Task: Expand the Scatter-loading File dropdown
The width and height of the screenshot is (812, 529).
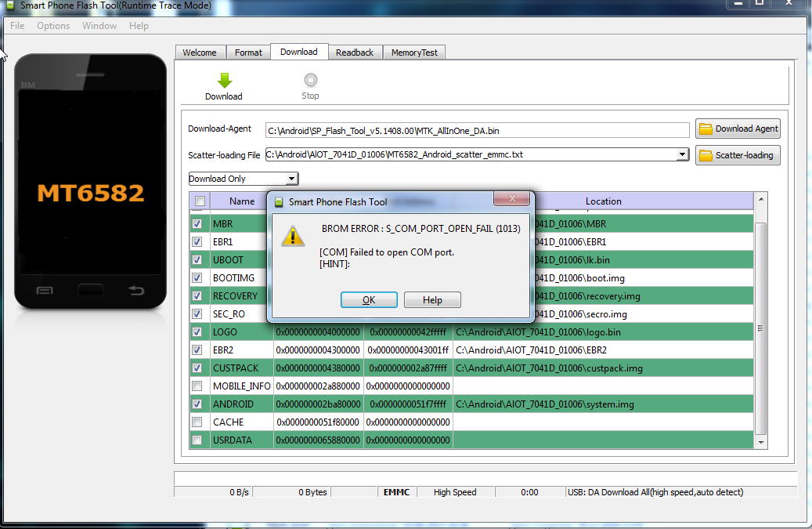Action: point(682,154)
